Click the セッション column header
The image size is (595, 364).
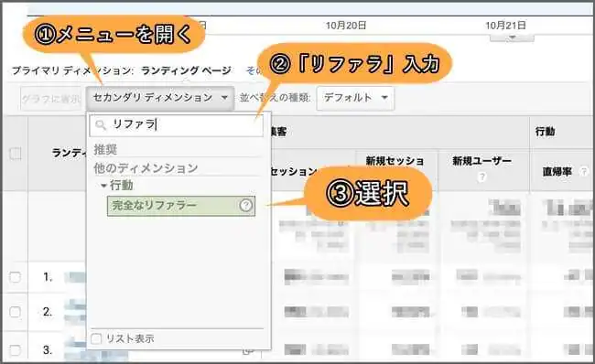tap(294, 172)
